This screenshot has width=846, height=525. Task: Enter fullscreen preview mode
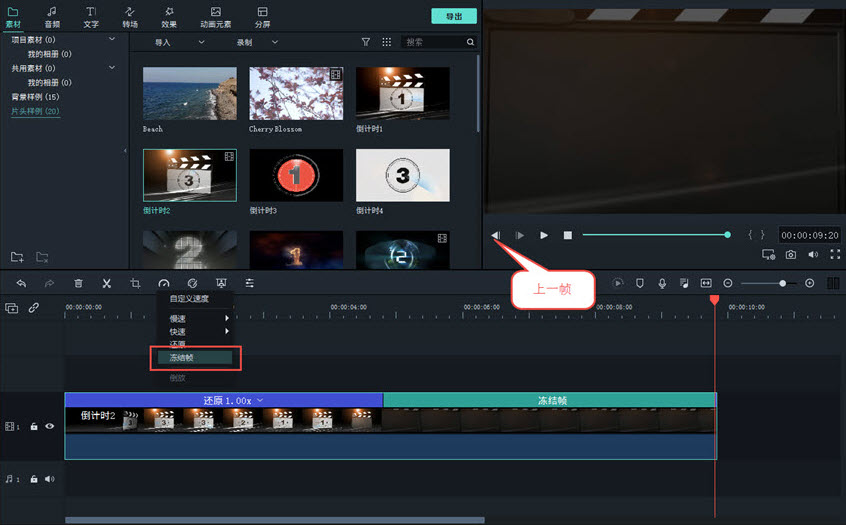coord(835,255)
